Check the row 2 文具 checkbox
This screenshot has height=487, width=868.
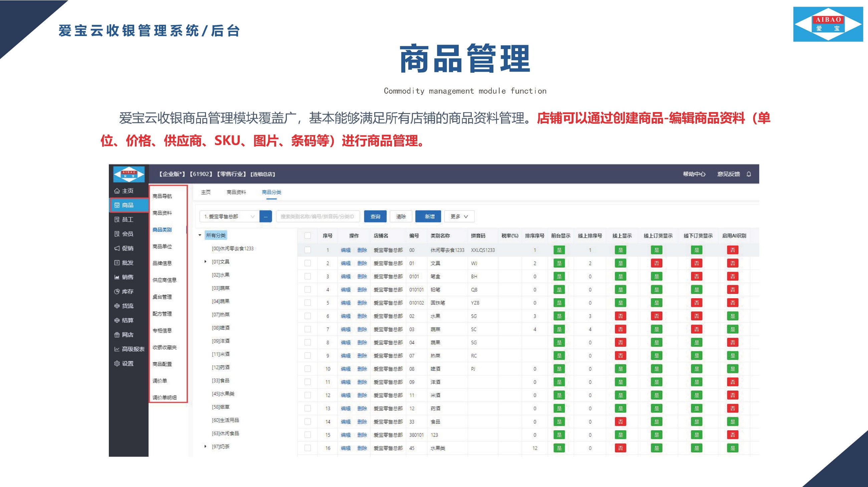pos(307,263)
